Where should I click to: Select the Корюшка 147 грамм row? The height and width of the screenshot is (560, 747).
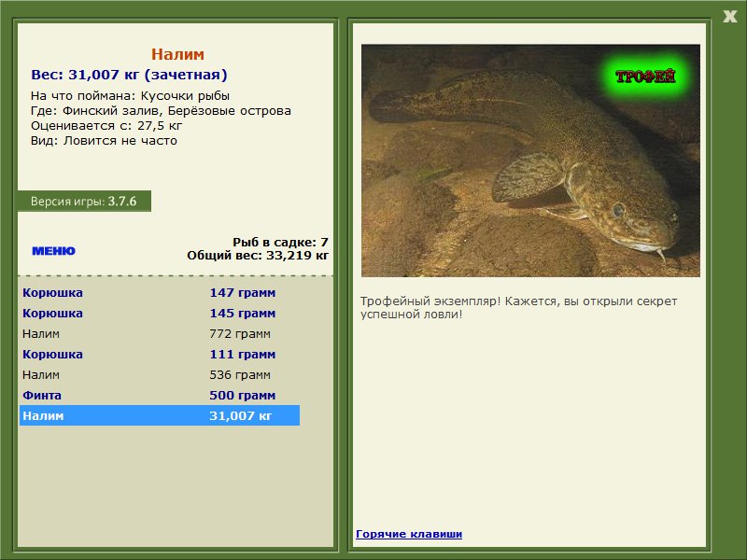[159, 292]
